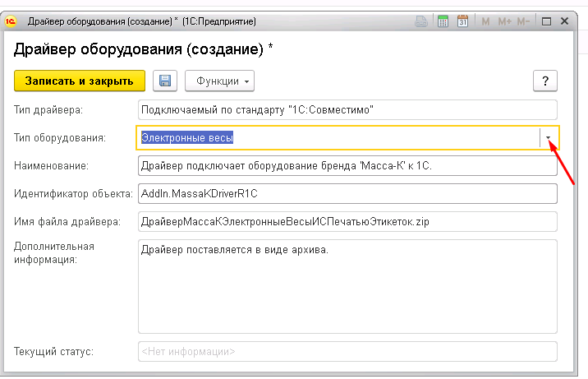Click the Тип драйвера label
Screen dimensions: 588x379
[48, 110]
